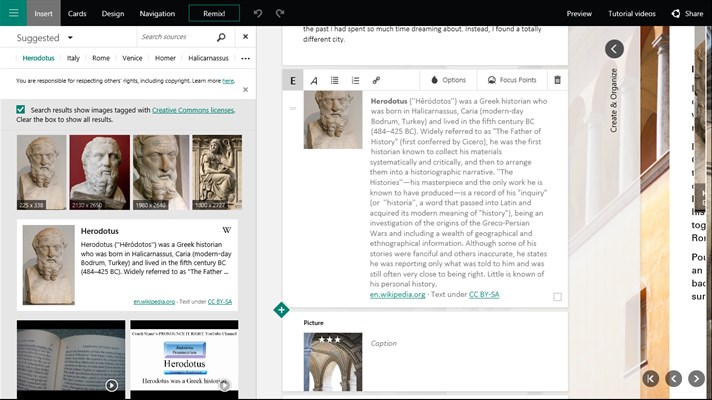Play the Herodotus pronunciation video

pyautogui.click(x=224, y=385)
